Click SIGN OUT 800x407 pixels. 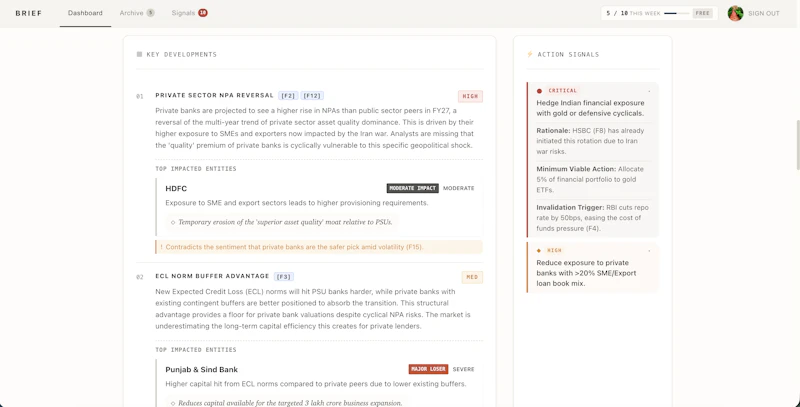tap(764, 13)
